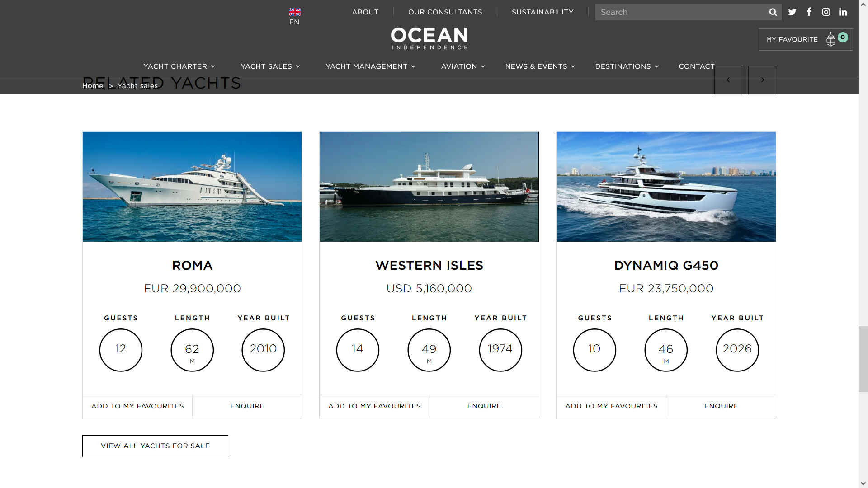Open the DYNAMIQ G450 yacht title
868x488 pixels.
666,266
